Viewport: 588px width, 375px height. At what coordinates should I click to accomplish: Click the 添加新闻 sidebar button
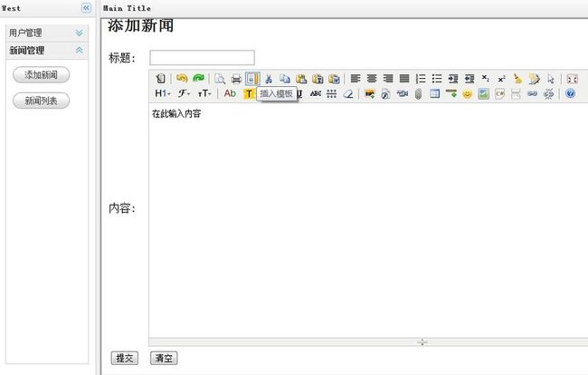pyautogui.click(x=42, y=74)
